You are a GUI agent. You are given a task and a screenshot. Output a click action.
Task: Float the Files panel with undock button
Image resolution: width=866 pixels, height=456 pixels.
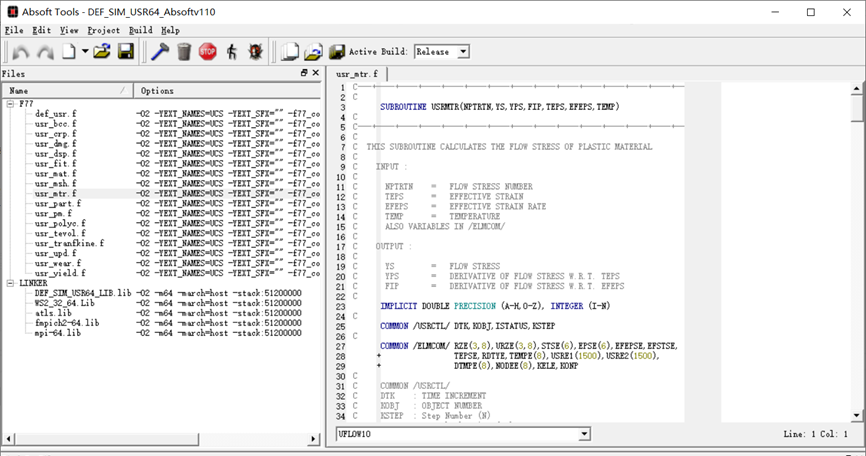(x=304, y=73)
